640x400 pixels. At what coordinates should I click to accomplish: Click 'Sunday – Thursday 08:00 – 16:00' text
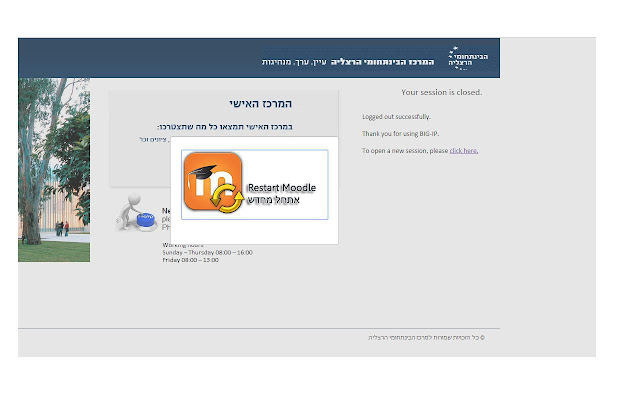coord(207,253)
